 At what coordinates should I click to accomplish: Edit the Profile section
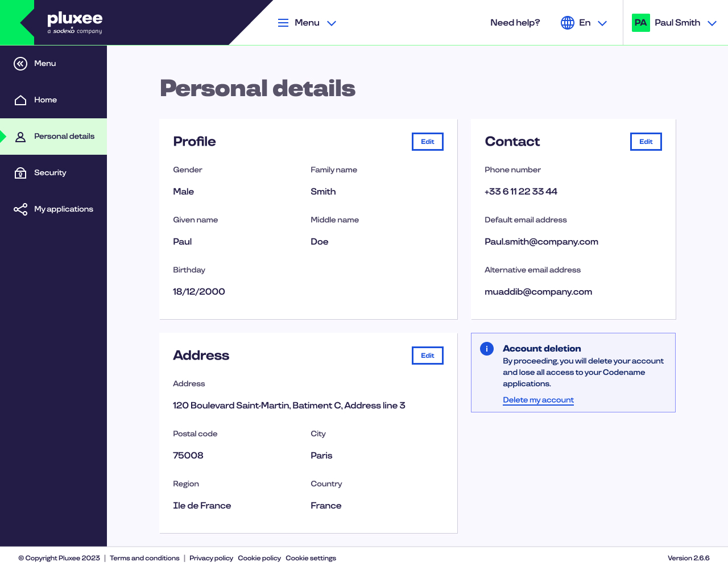[427, 142]
